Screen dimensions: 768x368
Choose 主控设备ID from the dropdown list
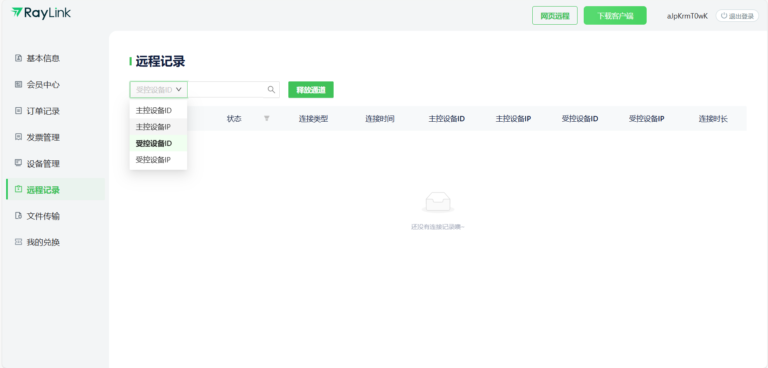coord(158,110)
